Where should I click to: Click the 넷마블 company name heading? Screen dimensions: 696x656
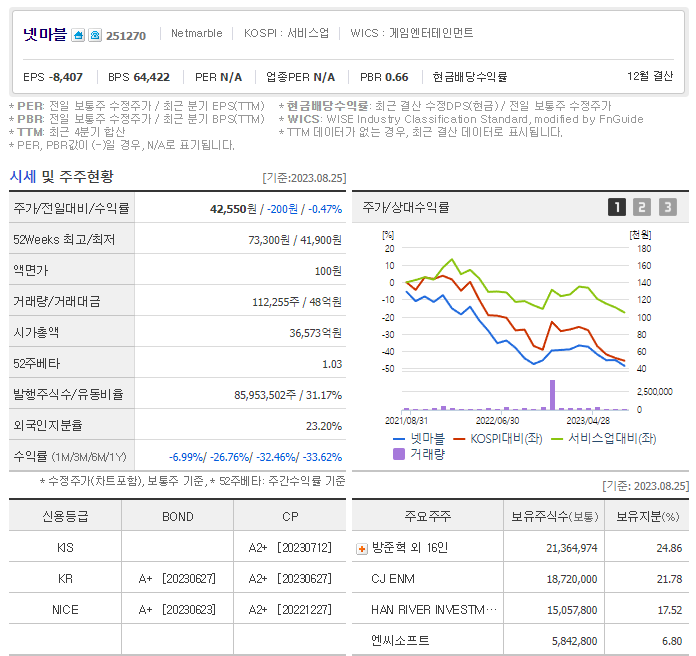point(45,34)
